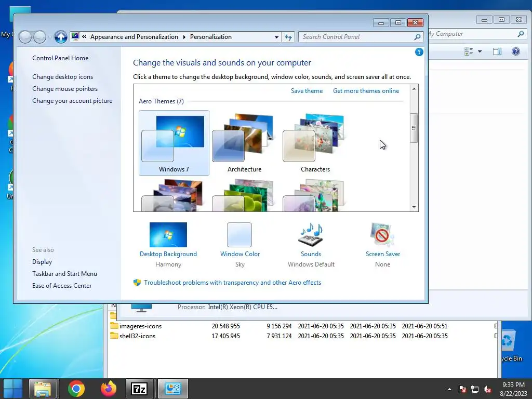Screen dimensions: 532x399
Task: Select the green Nature theme thumbnail
Action: [244, 195]
